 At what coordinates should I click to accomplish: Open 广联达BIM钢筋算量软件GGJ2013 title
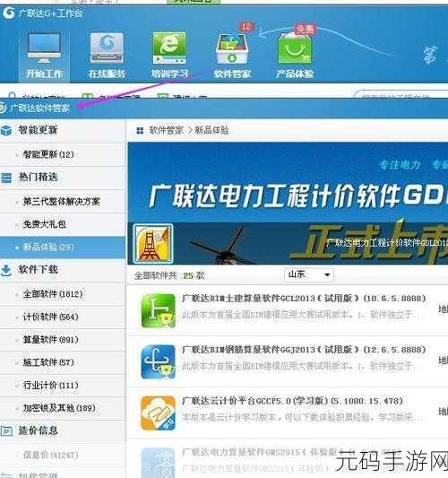[304, 350]
